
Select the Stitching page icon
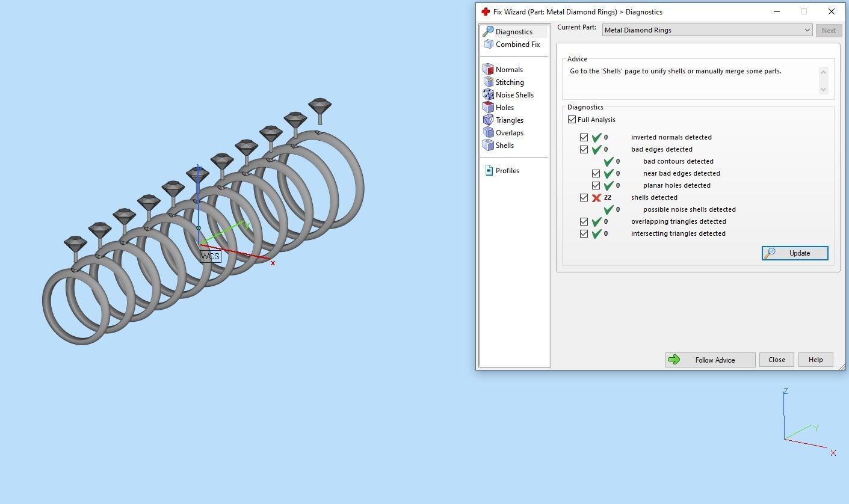click(x=488, y=82)
